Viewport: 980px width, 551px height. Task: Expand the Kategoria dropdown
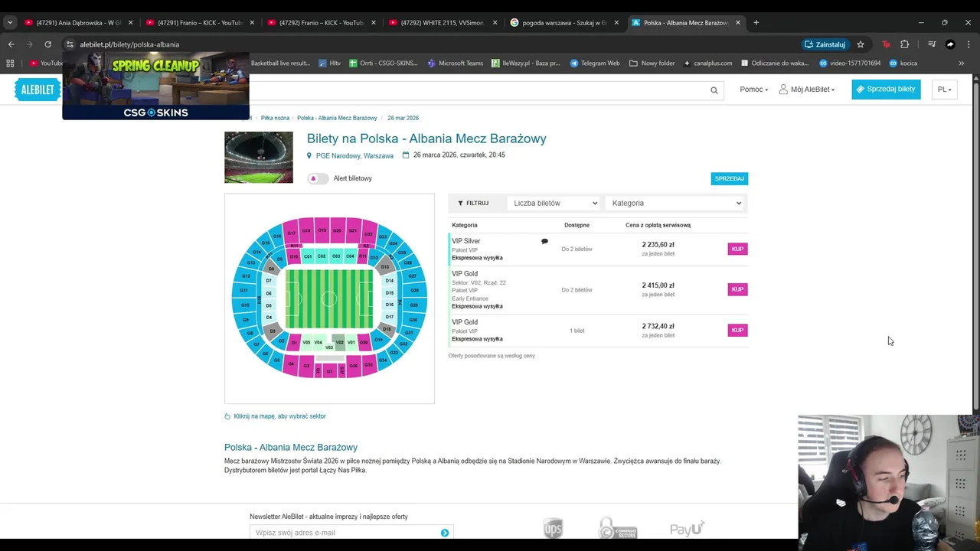[x=676, y=203]
